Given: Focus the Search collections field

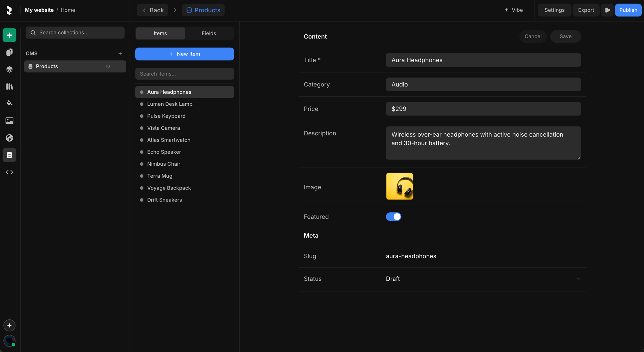Looking at the screenshot, I should pos(75,33).
